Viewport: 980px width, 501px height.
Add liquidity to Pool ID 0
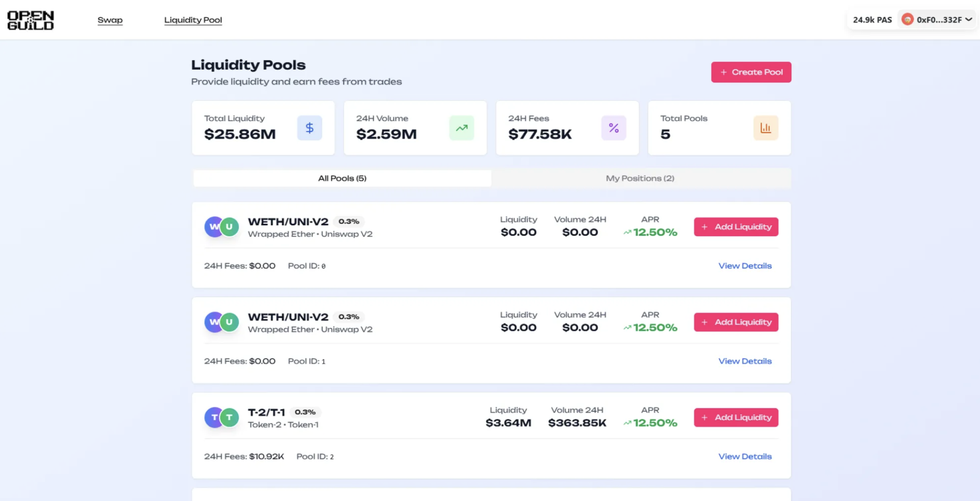click(736, 227)
